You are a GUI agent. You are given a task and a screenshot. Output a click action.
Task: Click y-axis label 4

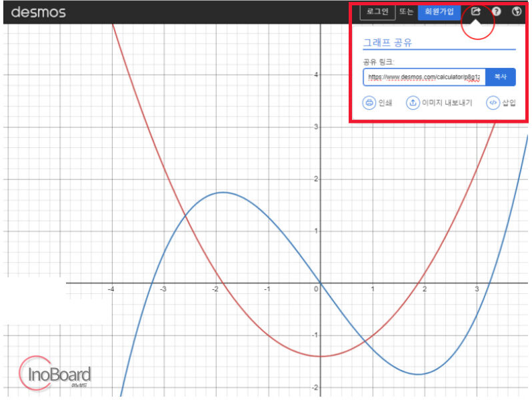pos(316,75)
